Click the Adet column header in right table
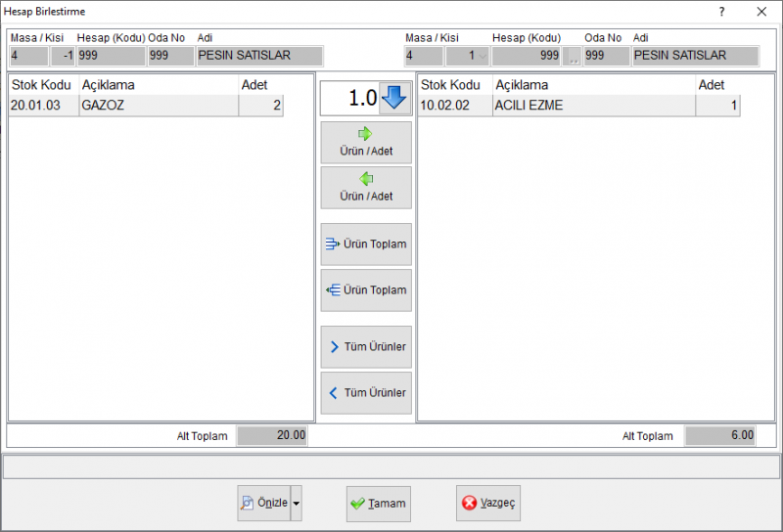Viewport: 783px width, 532px height. (712, 85)
